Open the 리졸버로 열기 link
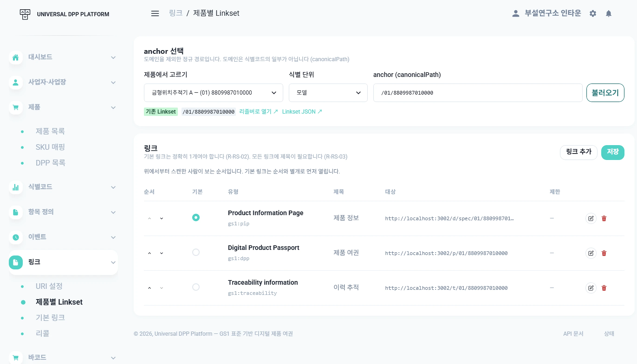This screenshot has height=364, width=637. click(x=258, y=112)
